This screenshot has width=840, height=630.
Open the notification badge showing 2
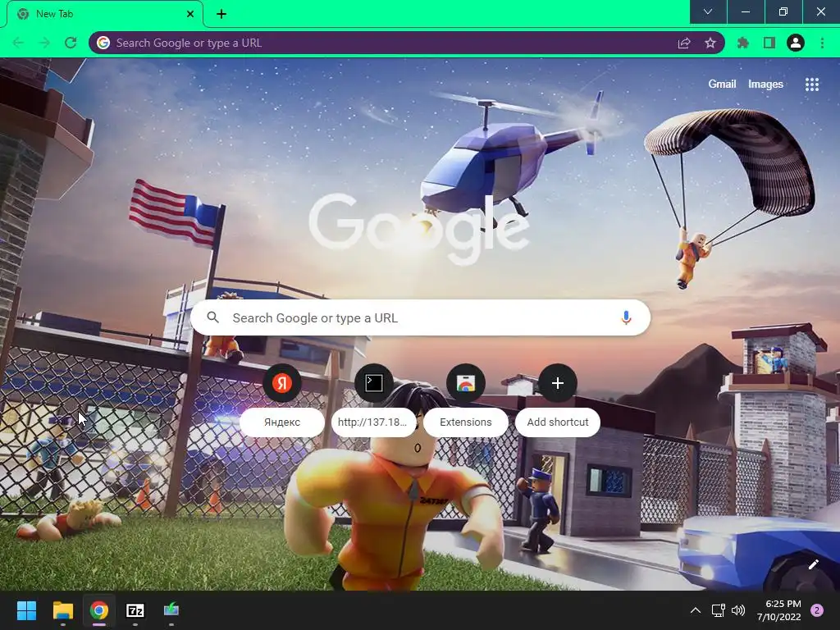tap(817, 610)
